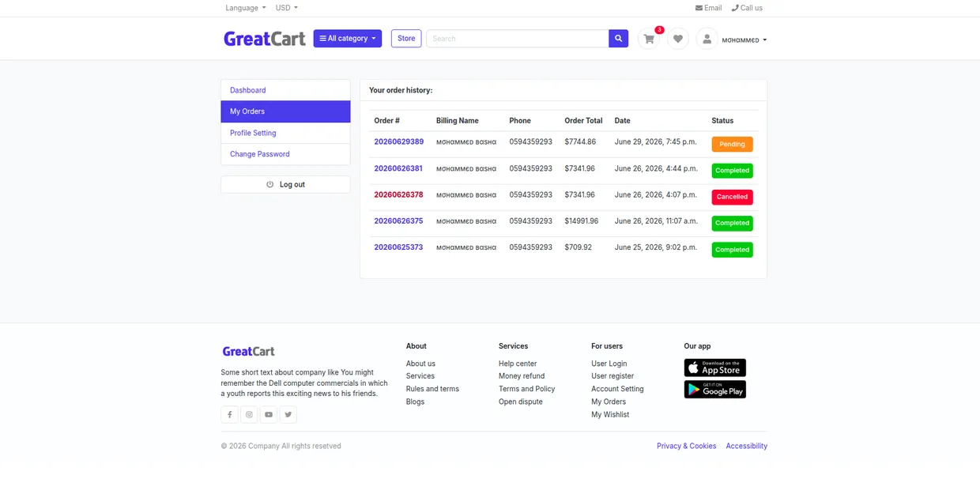Open the Privacy & Cookies link

coord(687,446)
